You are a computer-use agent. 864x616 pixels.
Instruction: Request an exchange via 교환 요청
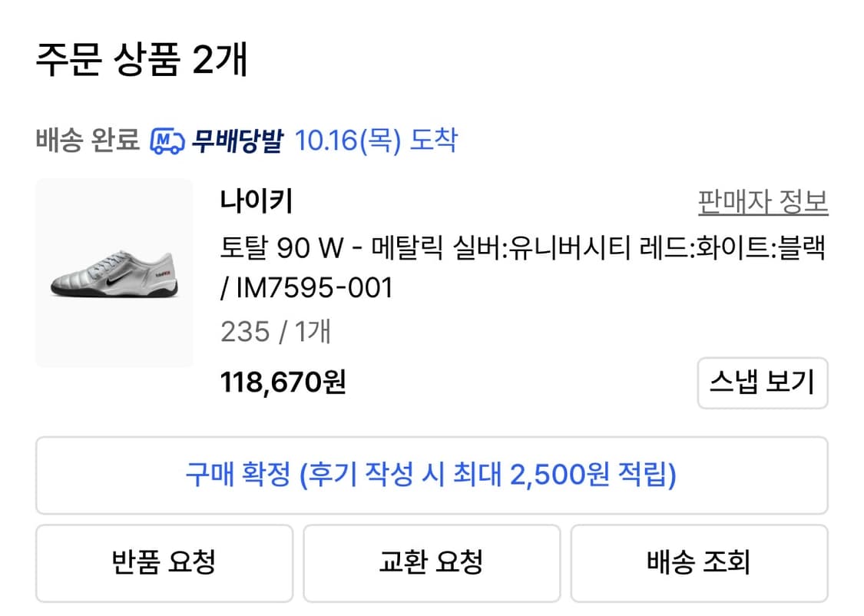click(x=432, y=563)
